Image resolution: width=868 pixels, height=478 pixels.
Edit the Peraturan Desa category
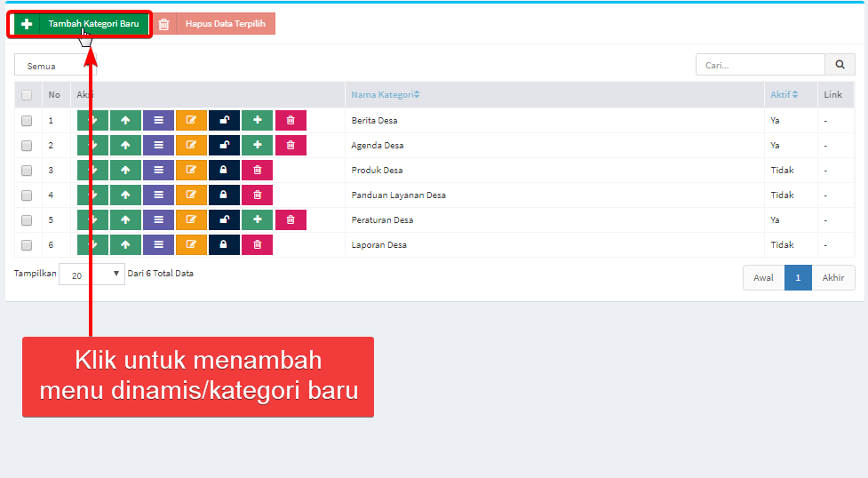pyautogui.click(x=192, y=219)
